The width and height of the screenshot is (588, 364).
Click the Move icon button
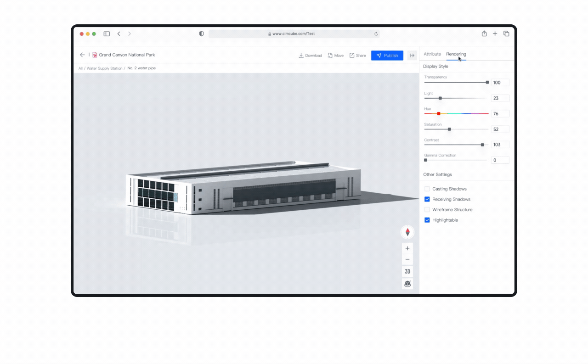(x=335, y=56)
